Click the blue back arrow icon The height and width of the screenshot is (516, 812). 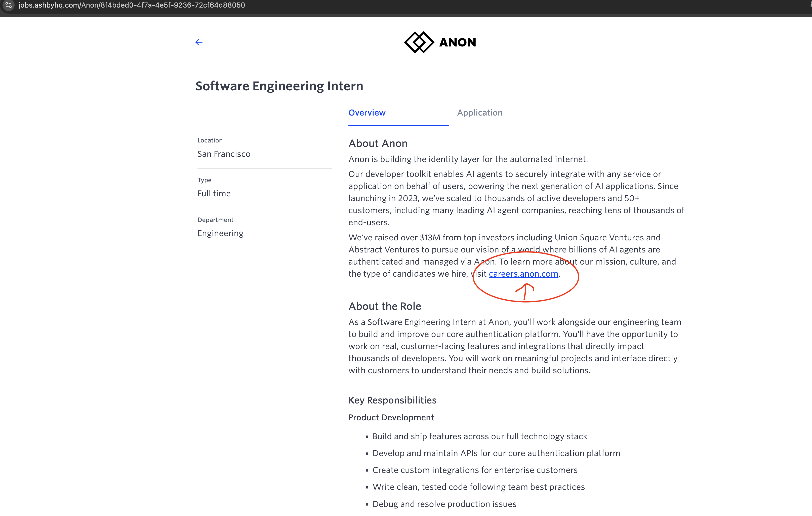pos(199,42)
